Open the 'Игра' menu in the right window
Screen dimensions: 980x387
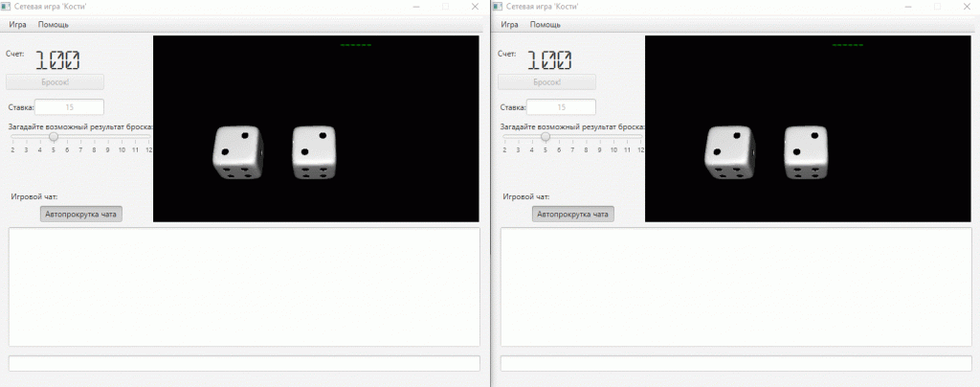(509, 24)
